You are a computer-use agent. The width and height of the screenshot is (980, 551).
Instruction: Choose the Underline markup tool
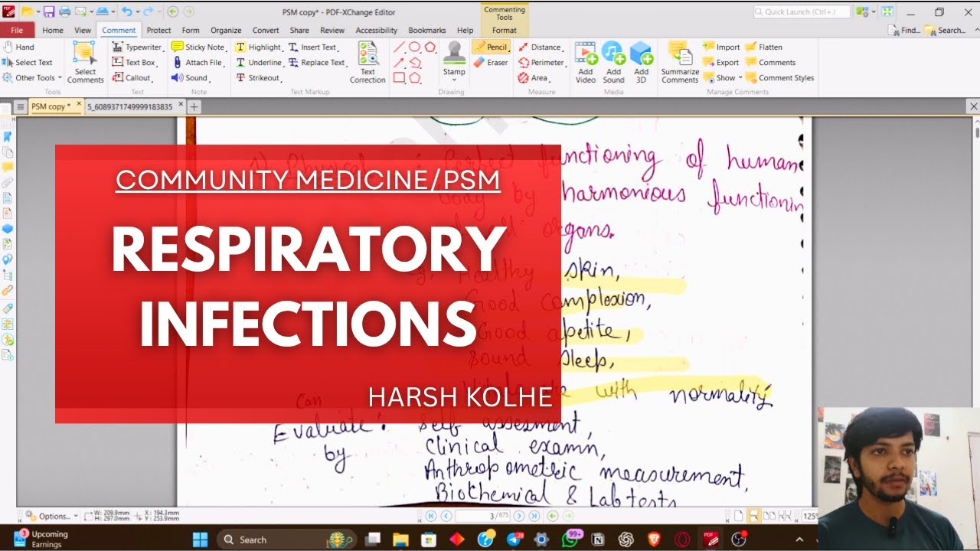(x=259, y=62)
